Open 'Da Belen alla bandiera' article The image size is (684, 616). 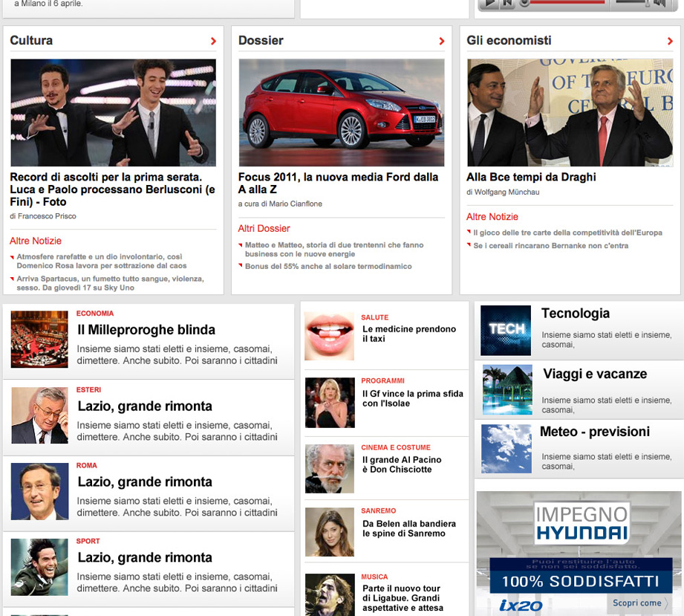click(409, 528)
